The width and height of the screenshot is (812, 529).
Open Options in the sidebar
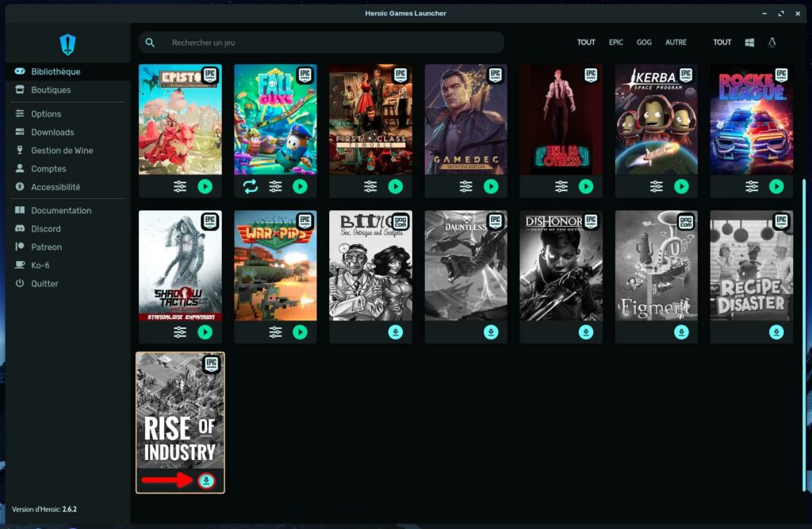(x=46, y=113)
